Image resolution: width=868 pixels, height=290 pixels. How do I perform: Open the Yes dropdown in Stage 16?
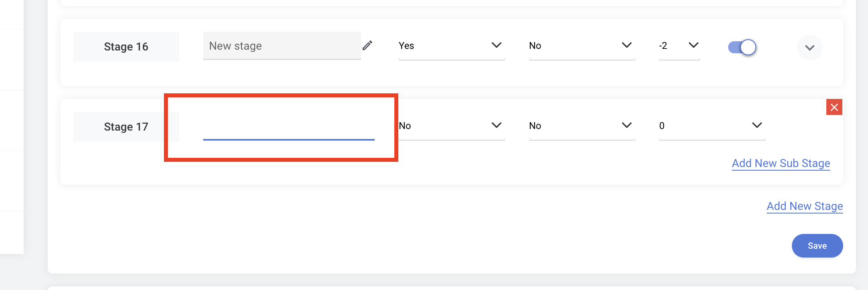coord(452,46)
